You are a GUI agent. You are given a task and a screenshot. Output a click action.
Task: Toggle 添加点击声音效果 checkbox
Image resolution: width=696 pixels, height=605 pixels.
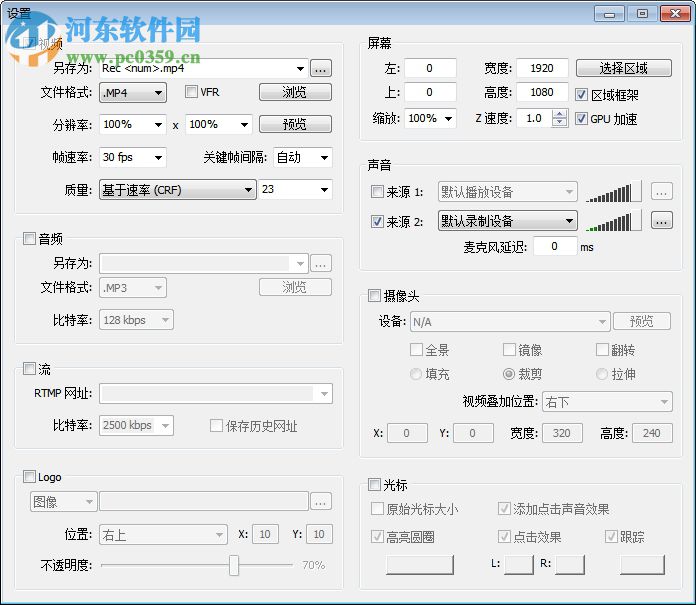tap(504, 509)
